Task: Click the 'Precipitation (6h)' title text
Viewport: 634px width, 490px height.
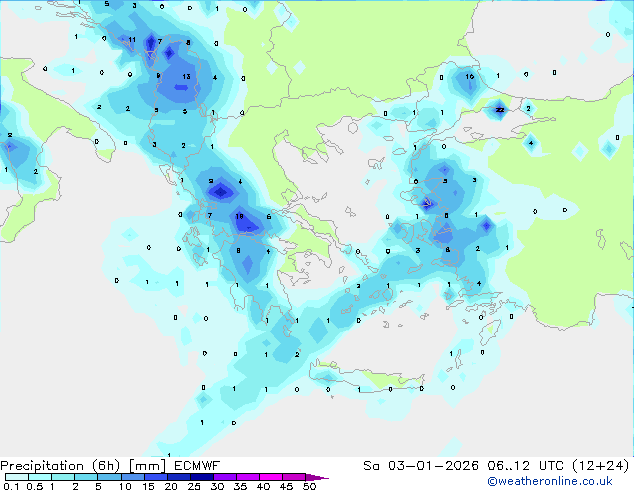Action: click(60, 466)
